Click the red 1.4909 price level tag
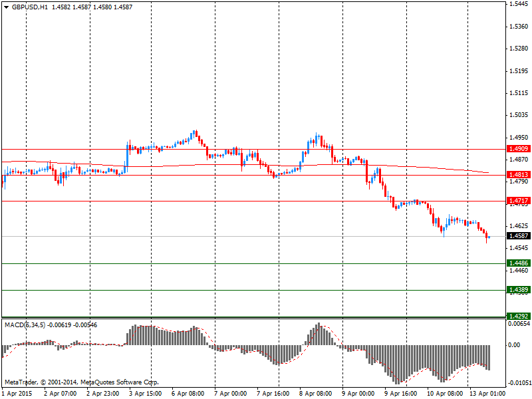Viewport: 532px width, 399px height. pos(519,149)
